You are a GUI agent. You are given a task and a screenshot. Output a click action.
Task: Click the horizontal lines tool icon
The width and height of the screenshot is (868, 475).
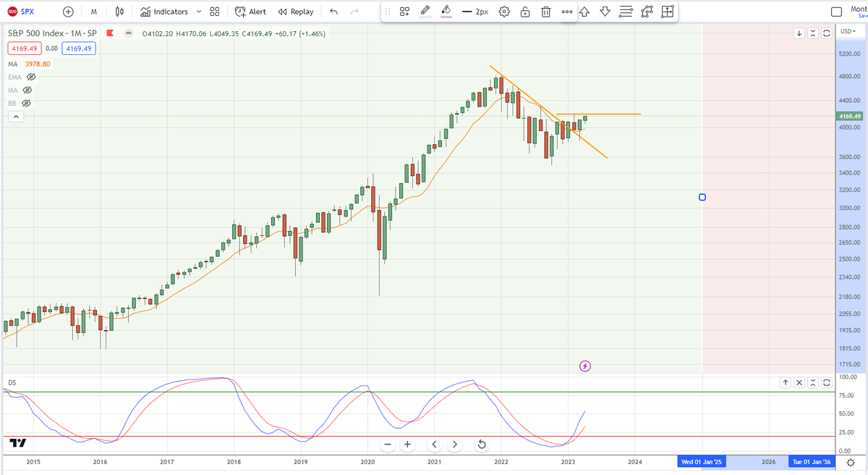[626, 12]
